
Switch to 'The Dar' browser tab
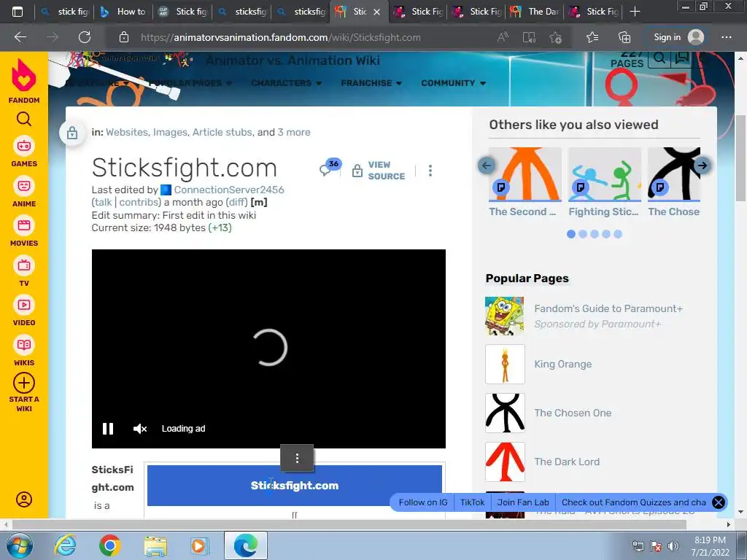pyautogui.click(x=536, y=12)
